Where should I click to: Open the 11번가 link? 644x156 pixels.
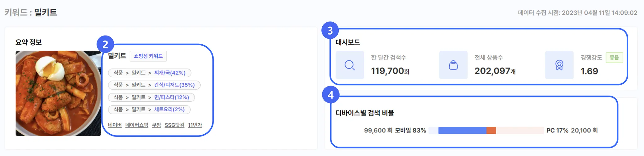(195, 125)
